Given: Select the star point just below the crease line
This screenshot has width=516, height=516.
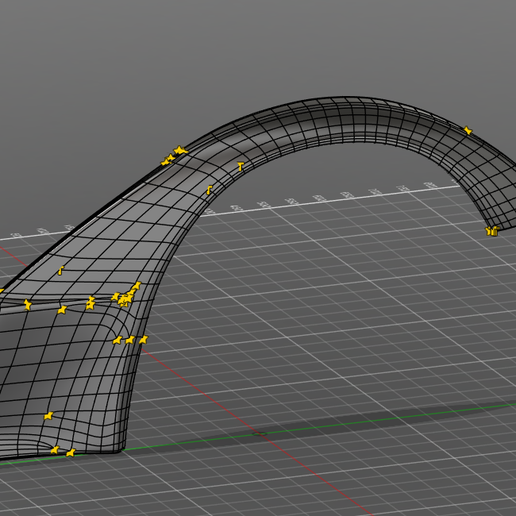Looking at the screenshot, I should (62, 310).
